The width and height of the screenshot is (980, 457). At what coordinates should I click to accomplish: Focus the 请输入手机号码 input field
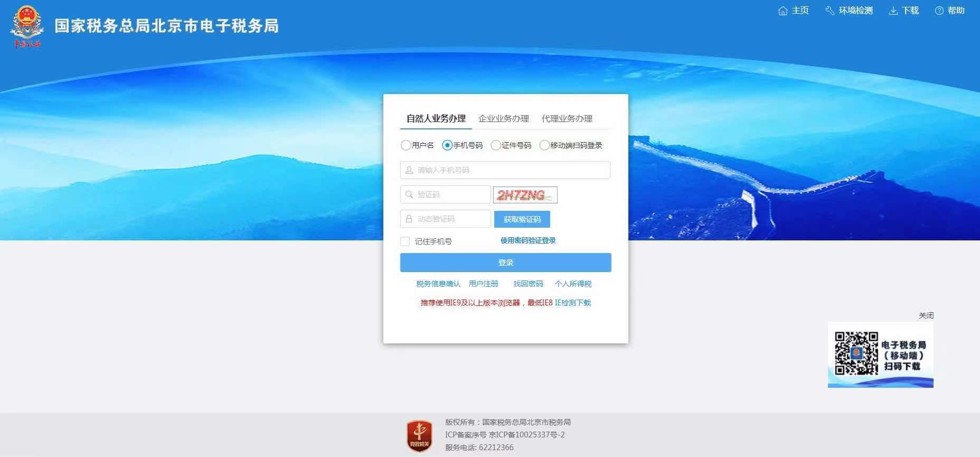[x=505, y=170]
